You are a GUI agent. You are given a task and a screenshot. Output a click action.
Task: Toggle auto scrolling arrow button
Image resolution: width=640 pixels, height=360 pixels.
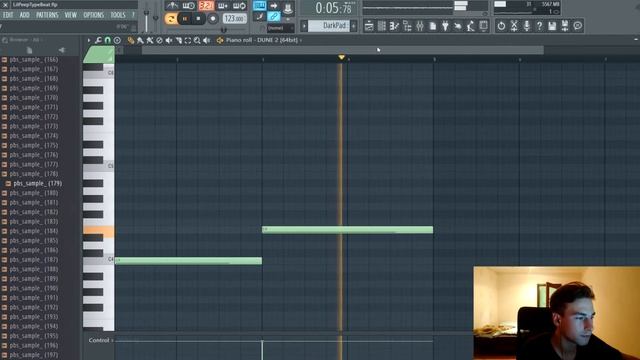(x=273, y=6)
